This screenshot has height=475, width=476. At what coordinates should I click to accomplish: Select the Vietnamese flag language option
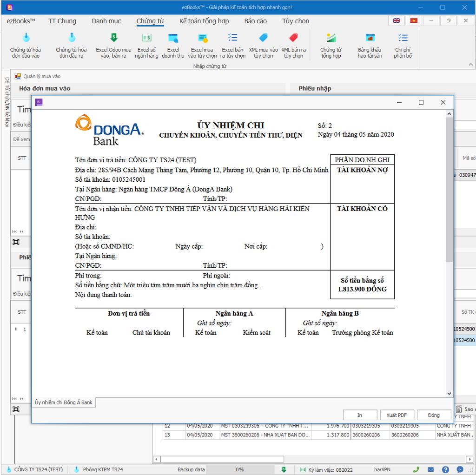tap(413, 21)
